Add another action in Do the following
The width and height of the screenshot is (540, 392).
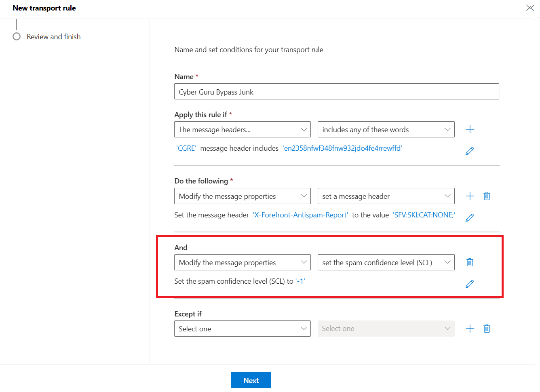coord(470,196)
